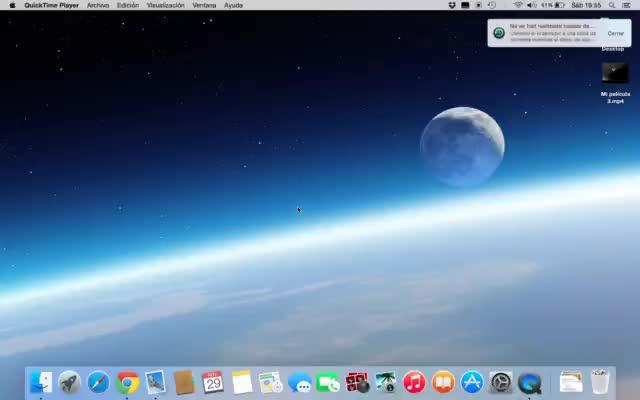This screenshot has width=640, height=400.
Task: Open the App Store from Dock
Action: point(472,382)
